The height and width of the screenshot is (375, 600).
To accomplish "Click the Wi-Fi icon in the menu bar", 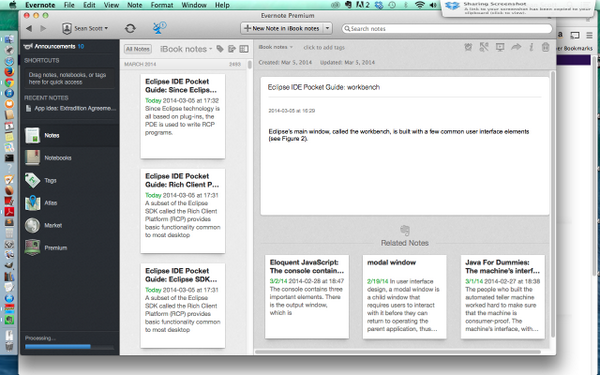I will tap(420, 5).
